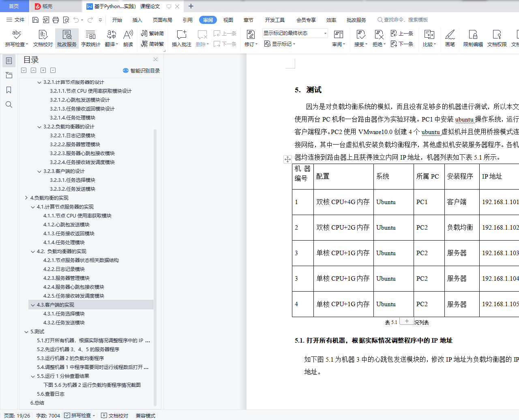Click 页面: 19/26 in the status bar

(17, 416)
